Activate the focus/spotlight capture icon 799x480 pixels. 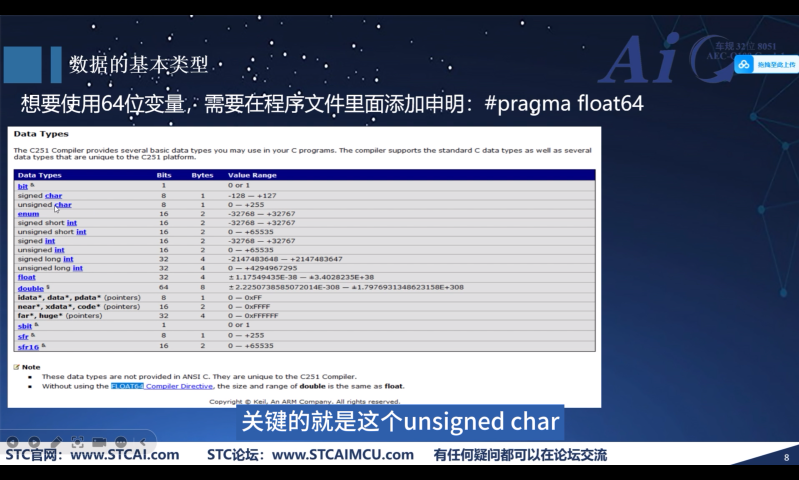[77, 442]
